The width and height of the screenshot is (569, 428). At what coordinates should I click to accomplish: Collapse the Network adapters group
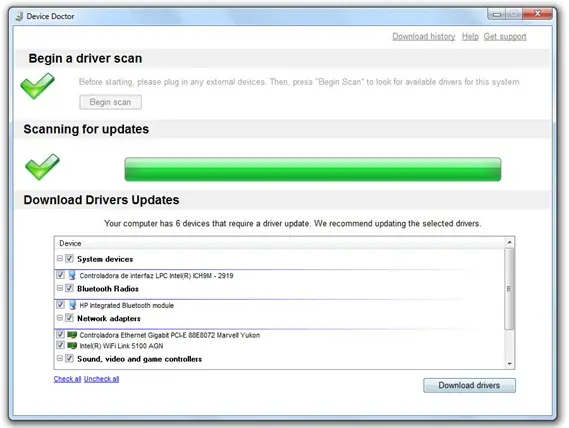click(x=60, y=318)
